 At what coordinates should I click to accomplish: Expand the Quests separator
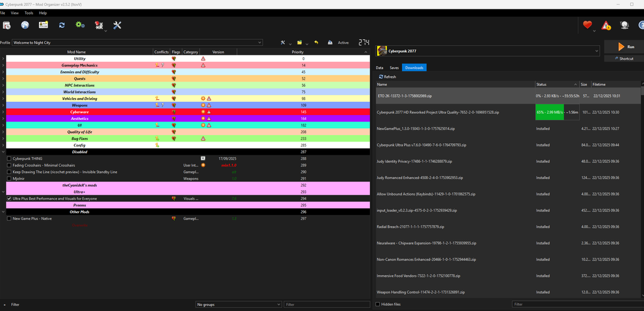tap(3, 79)
